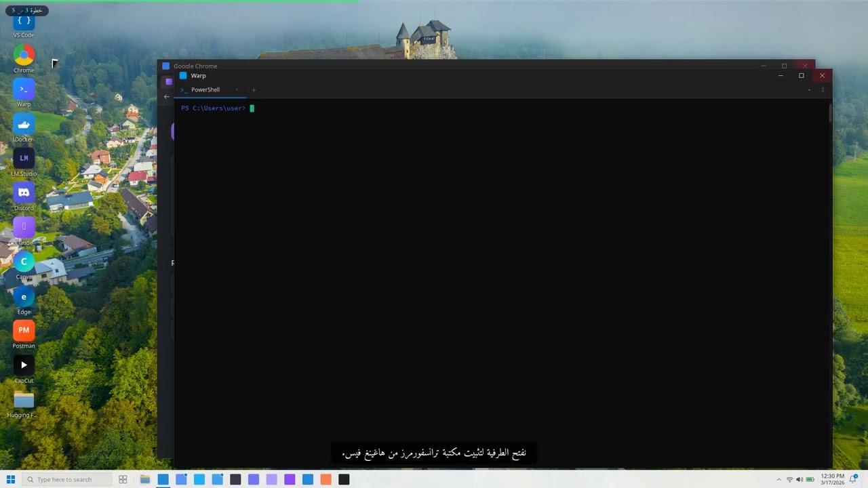Open the Edge desktop shortcut
868x488 pixels.
pos(24,300)
